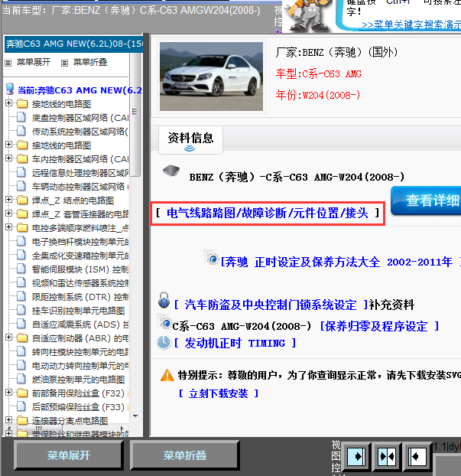Screen dimensions: 461x476
Task: Expand the 车内控制器区域网络 folder
Action: 9,158
